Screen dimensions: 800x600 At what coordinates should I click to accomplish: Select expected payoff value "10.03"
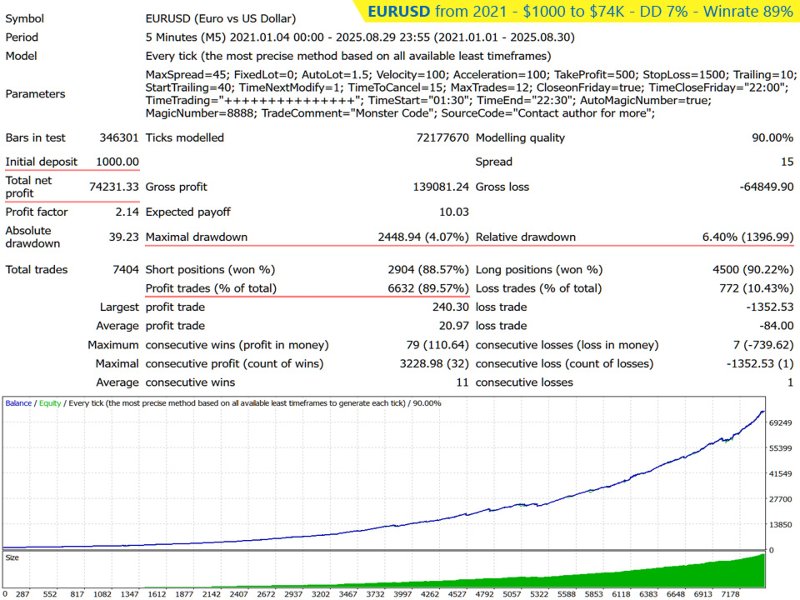pos(454,212)
